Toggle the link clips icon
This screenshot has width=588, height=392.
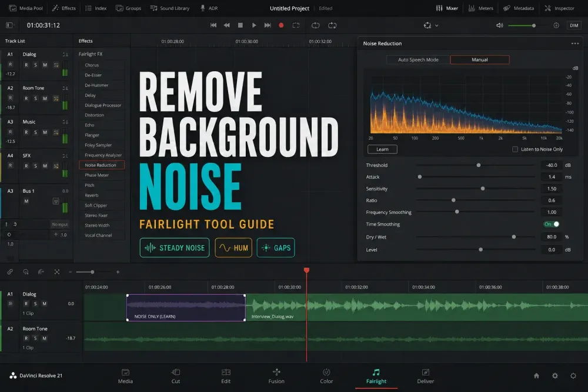tap(10, 272)
